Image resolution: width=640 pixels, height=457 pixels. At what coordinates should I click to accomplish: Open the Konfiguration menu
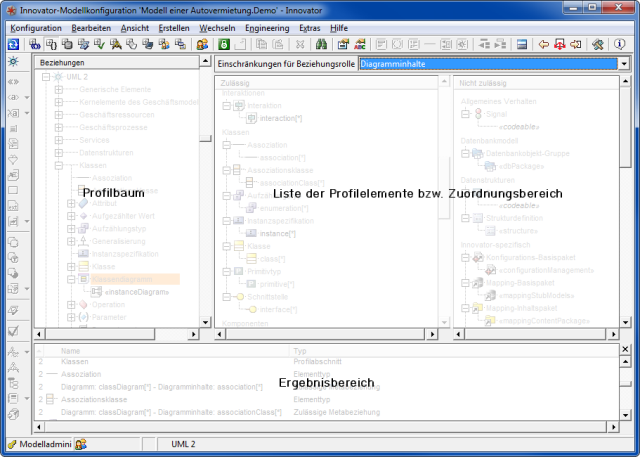[36, 28]
